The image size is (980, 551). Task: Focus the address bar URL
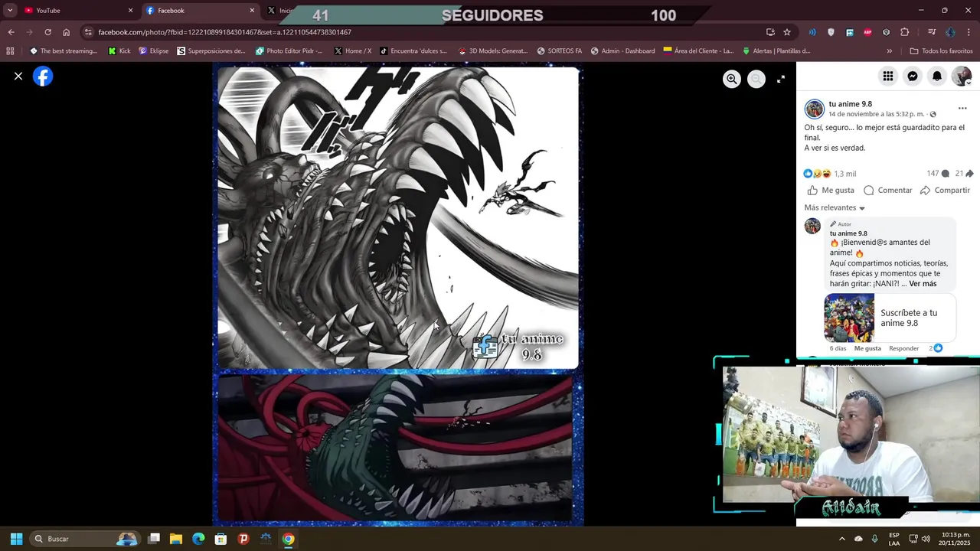(224, 32)
